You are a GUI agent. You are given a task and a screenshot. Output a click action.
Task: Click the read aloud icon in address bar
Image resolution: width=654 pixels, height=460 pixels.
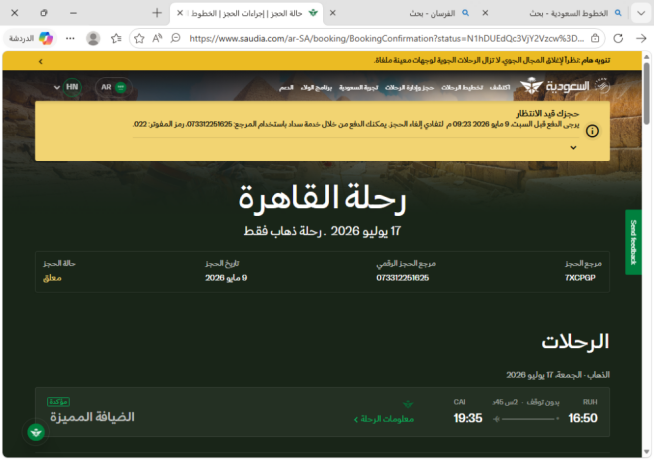pos(157,38)
